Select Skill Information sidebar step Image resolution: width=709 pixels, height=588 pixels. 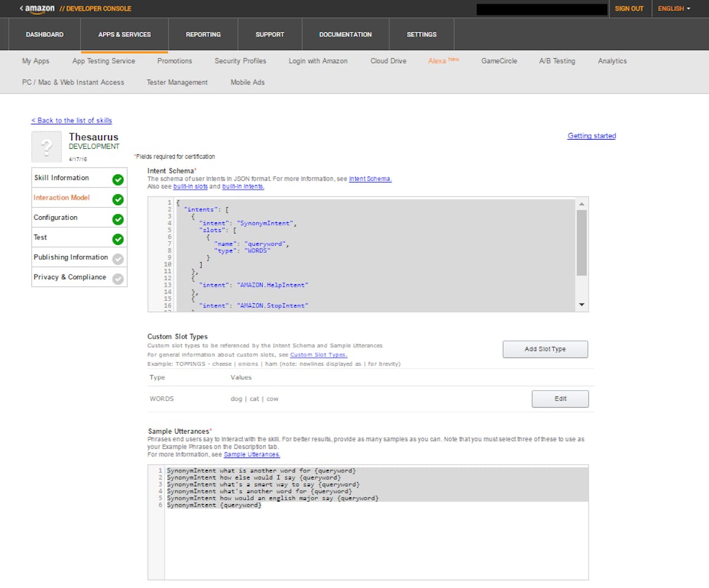(79, 178)
